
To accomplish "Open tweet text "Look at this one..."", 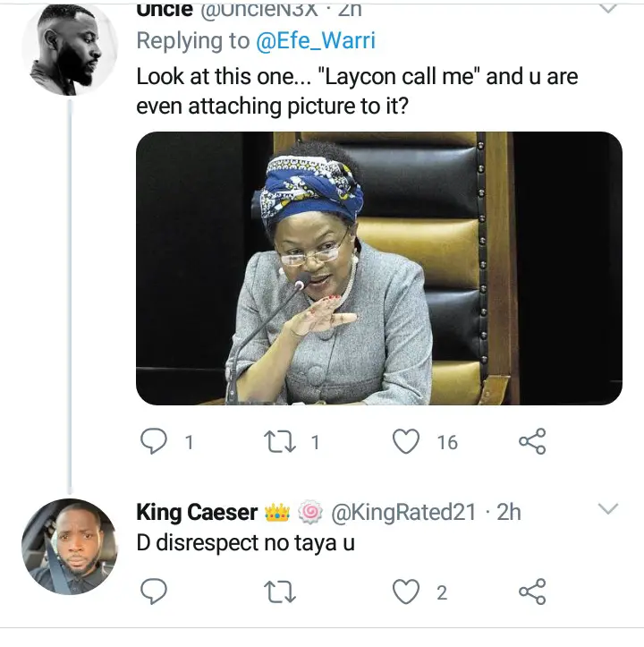I will 356,90.
